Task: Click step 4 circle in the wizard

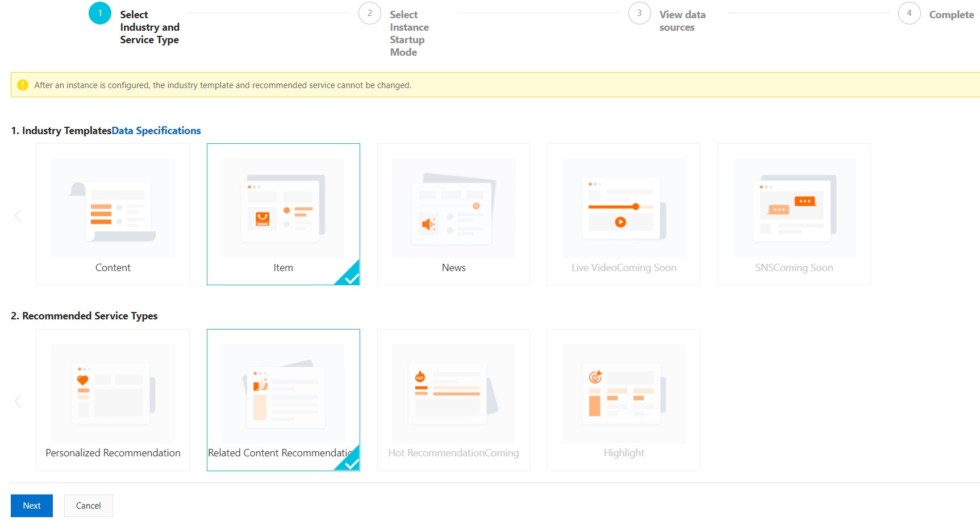Action: point(910,13)
